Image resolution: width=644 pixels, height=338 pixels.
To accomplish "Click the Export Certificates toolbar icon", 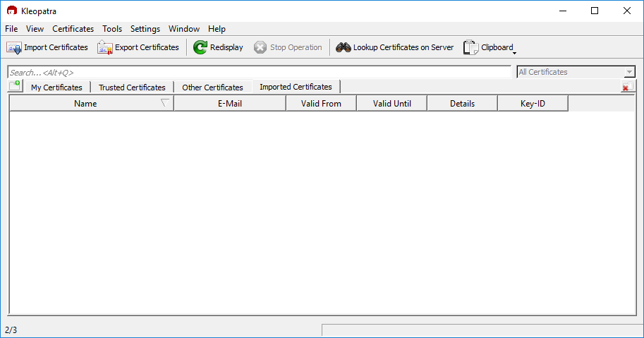I will [x=104, y=48].
